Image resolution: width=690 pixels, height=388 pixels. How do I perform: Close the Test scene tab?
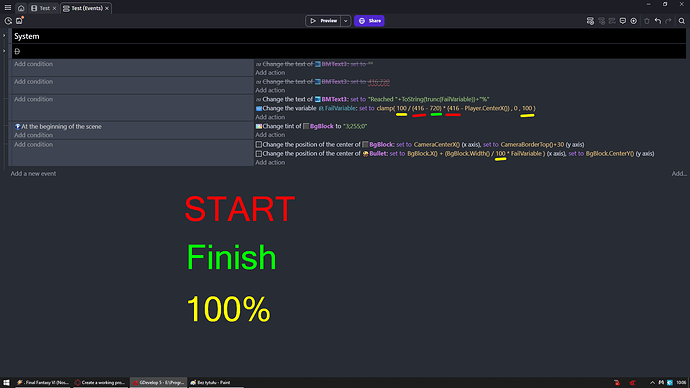(55, 8)
